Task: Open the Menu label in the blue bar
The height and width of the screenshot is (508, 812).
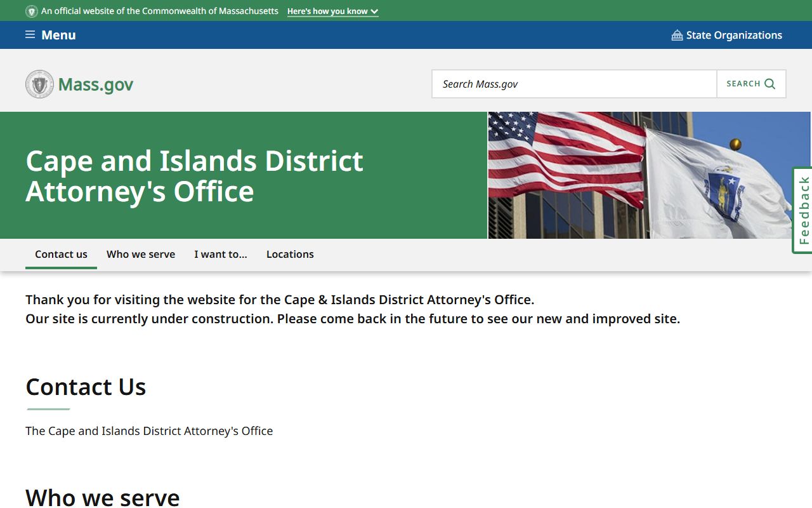Action: [58, 35]
